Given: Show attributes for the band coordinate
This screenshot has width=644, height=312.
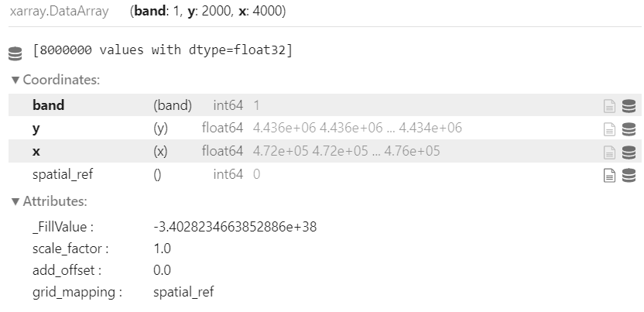Looking at the screenshot, I should point(609,106).
